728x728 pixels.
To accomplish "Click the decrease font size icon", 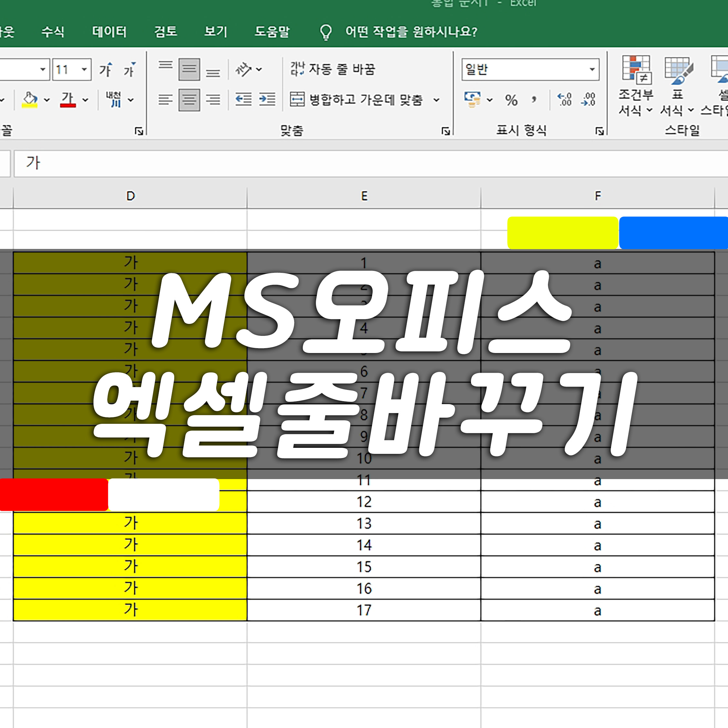I will pyautogui.click(x=129, y=70).
